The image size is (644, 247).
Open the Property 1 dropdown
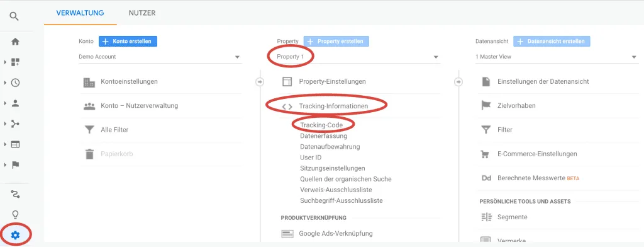coord(358,57)
